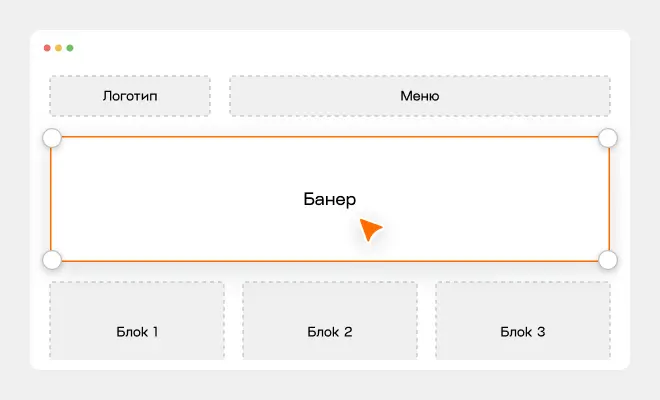Image resolution: width=660 pixels, height=400 pixels.
Task: Select the Логотип placeholder block
Action: point(130,96)
